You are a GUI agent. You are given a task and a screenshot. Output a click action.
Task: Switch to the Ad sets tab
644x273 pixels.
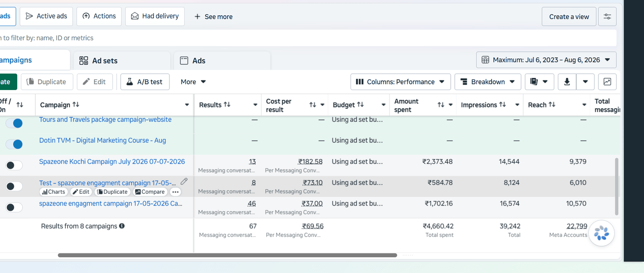click(x=122, y=61)
